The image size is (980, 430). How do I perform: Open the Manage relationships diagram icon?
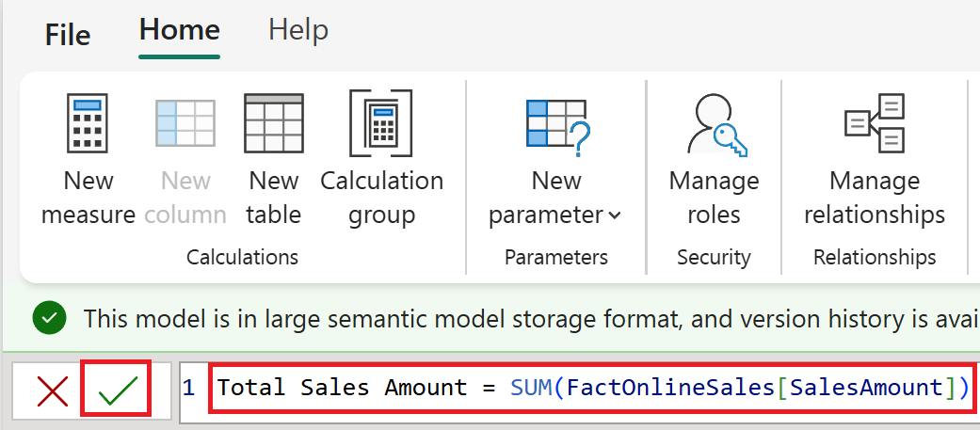[x=874, y=122]
